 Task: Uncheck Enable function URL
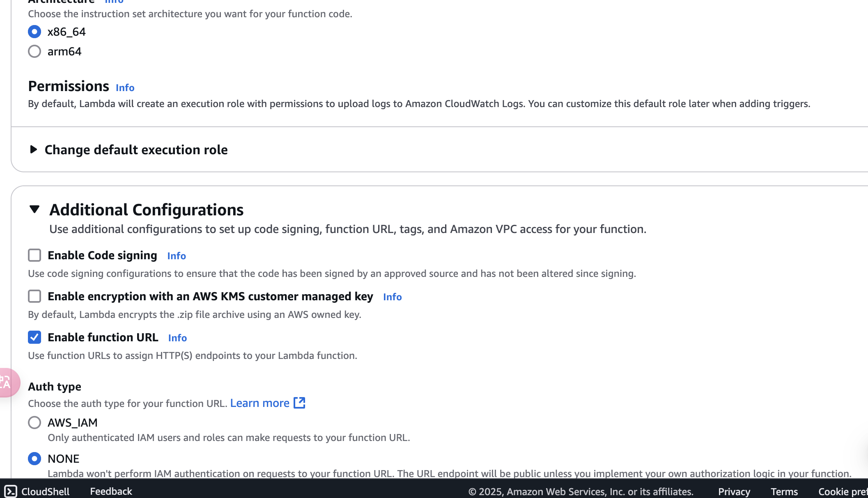[34, 337]
